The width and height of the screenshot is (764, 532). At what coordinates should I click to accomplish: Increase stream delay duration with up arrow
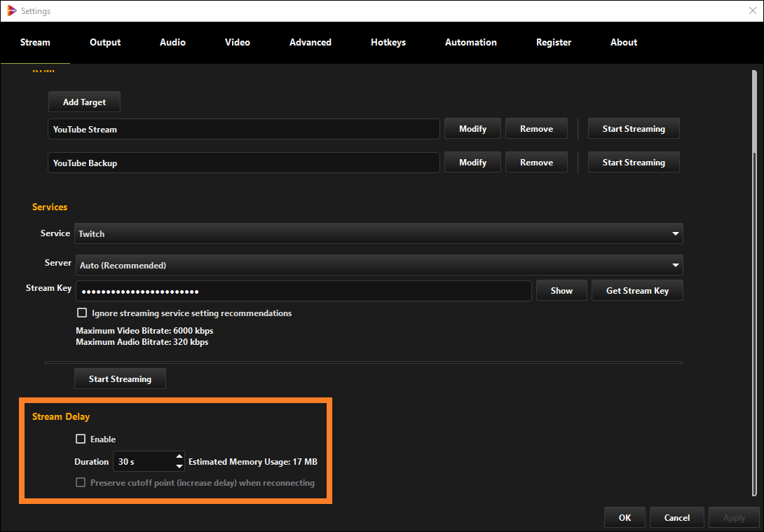(x=180, y=456)
